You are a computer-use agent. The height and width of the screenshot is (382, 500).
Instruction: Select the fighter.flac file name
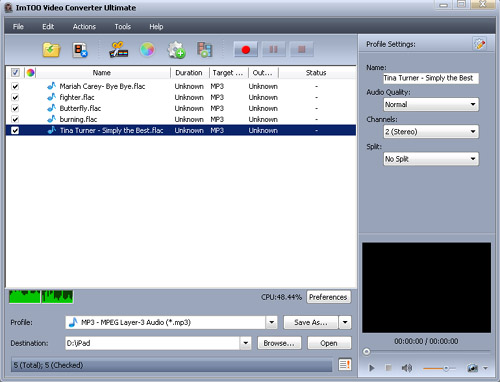77,97
